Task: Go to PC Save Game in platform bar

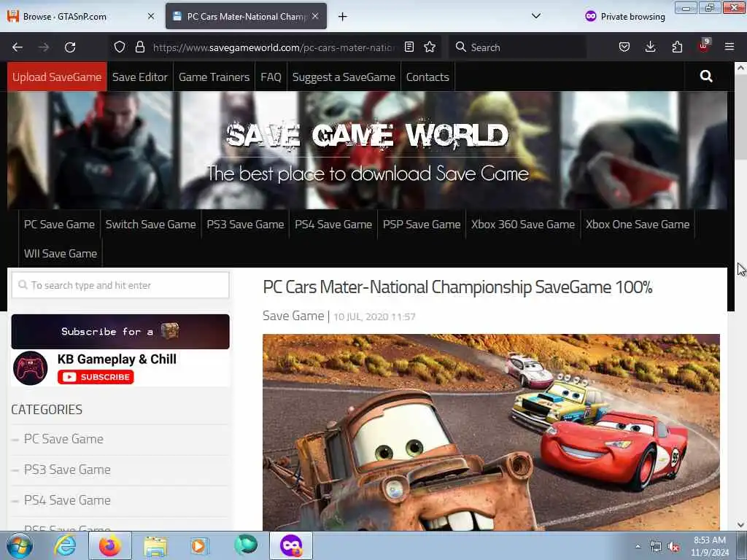Action: pos(60,225)
